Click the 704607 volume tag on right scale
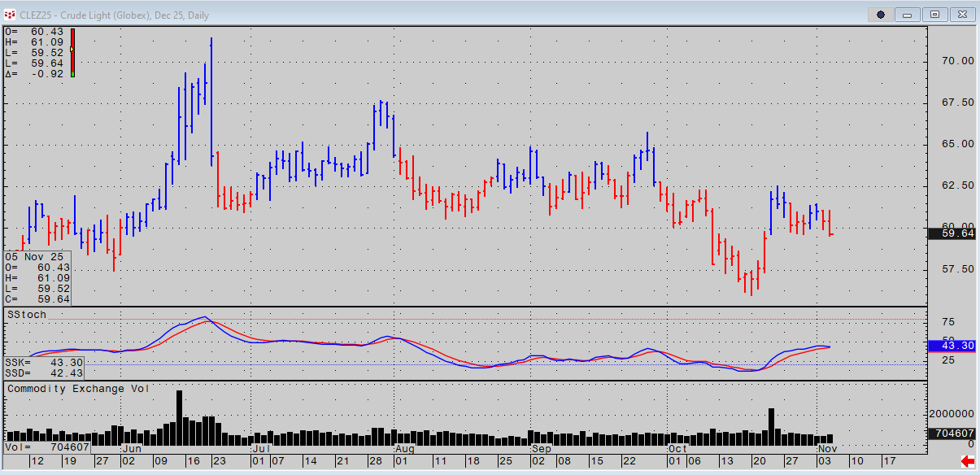Screen dimensions: 980x475 pyautogui.click(x=952, y=434)
